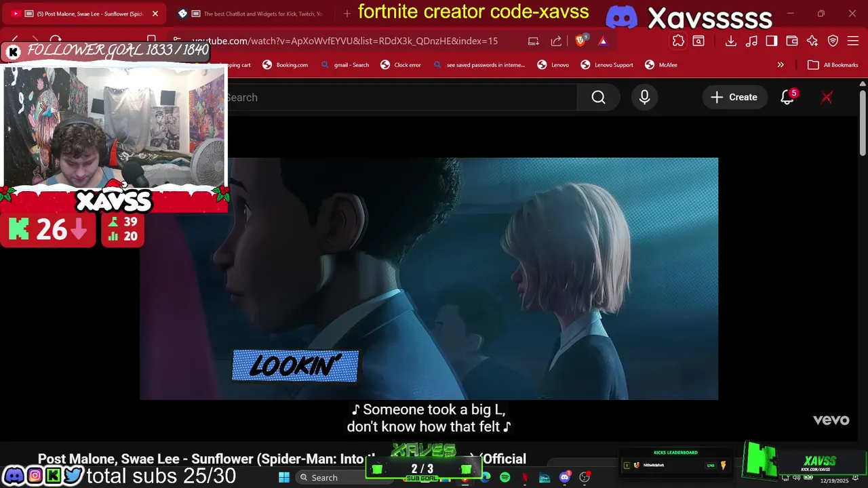This screenshot has width=868, height=488.
Task: Open Brave Leo AI sparkle icon
Action: coord(812,41)
